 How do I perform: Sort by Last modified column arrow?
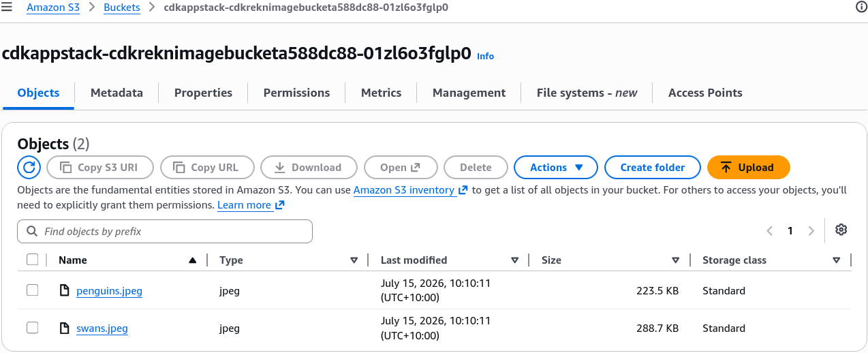tap(514, 260)
